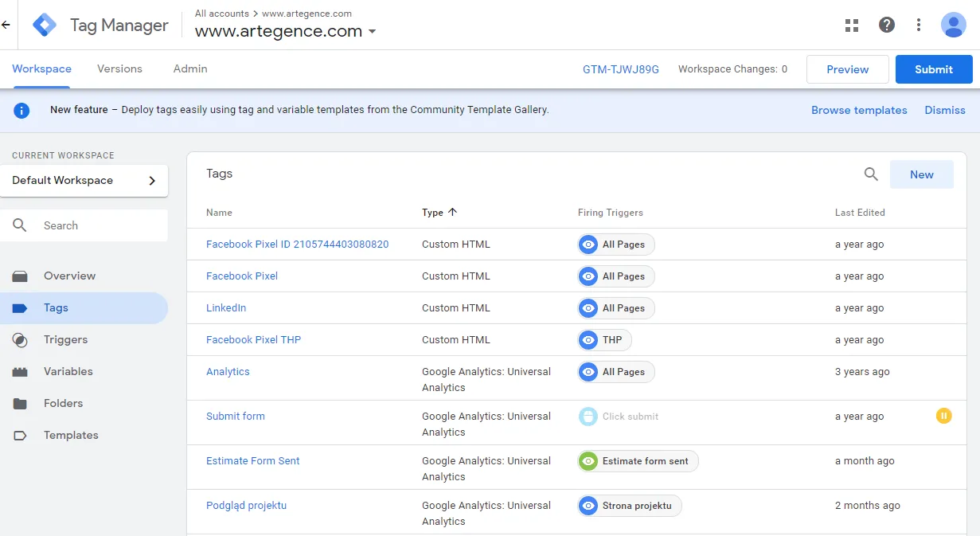Viewport: 980px width, 536px height.
Task: Open Folders in the sidebar
Action: pos(63,404)
